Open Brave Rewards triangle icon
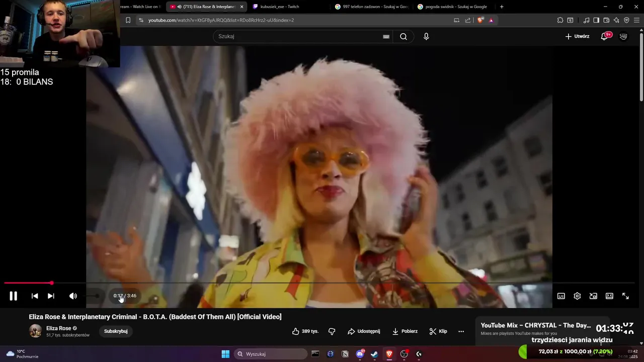 coord(491,20)
